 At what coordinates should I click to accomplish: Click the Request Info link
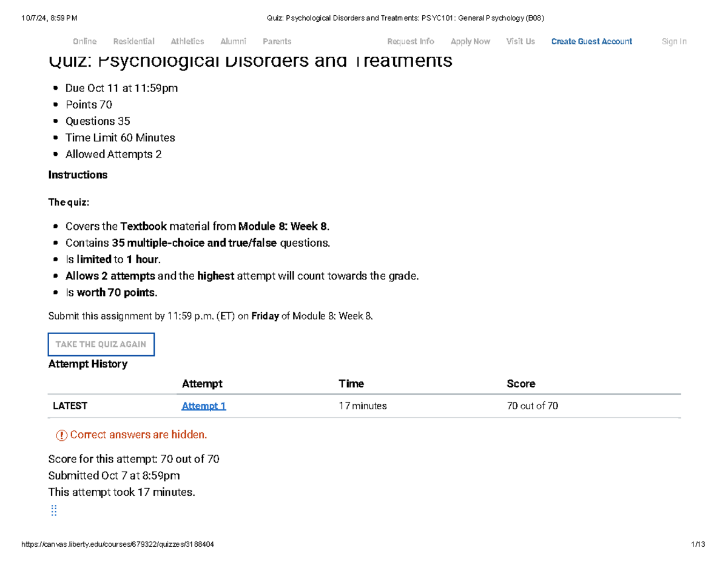pos(410,42)
